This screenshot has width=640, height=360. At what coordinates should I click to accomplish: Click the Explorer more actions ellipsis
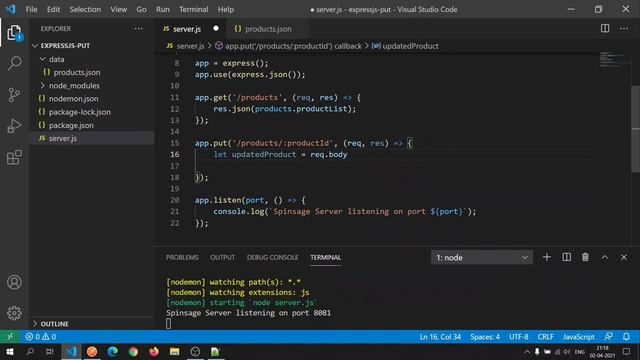tap(138, 29)
